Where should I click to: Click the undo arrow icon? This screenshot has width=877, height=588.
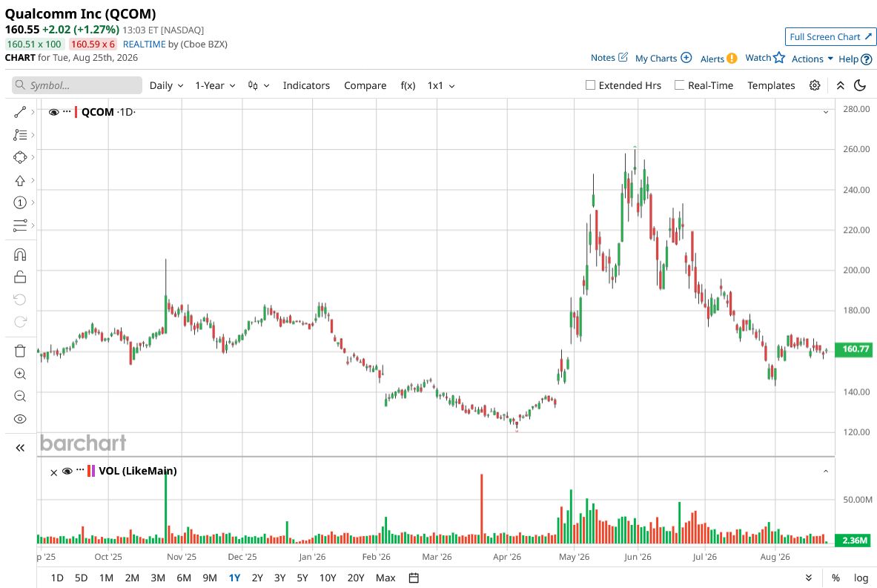pyautogui.click(x=19, y=300)
